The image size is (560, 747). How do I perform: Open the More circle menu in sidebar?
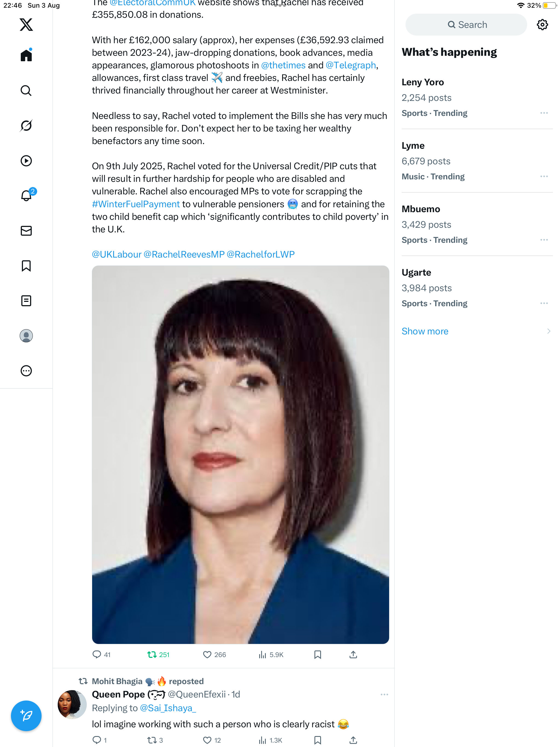26,371
